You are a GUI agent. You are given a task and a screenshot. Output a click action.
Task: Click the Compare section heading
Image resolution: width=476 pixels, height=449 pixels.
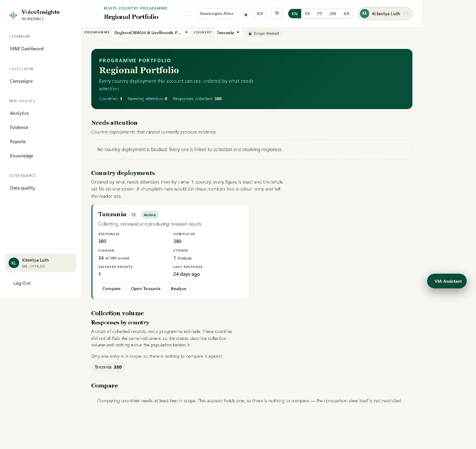coord(104,385)
